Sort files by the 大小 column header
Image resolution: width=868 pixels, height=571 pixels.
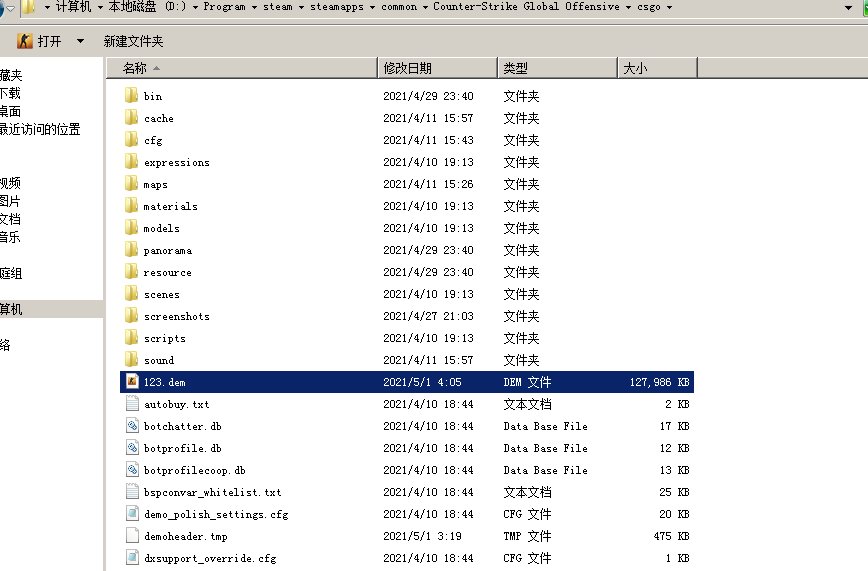657,68
